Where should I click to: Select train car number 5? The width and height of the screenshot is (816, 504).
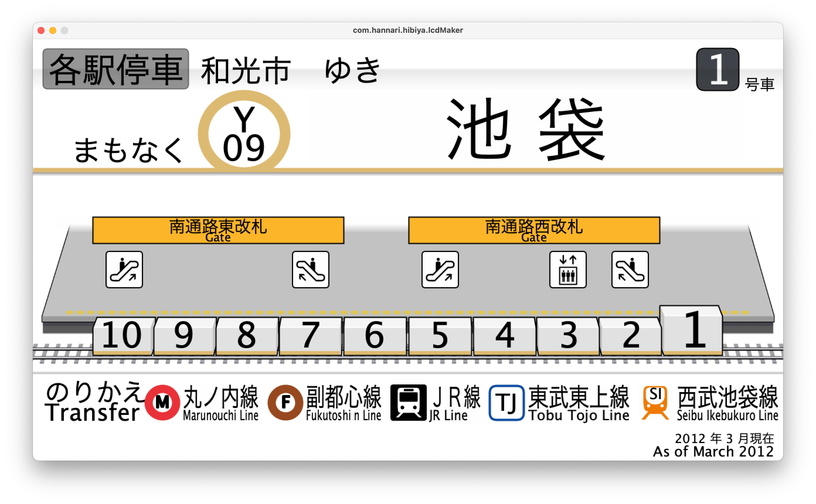(x=440, y=335)
